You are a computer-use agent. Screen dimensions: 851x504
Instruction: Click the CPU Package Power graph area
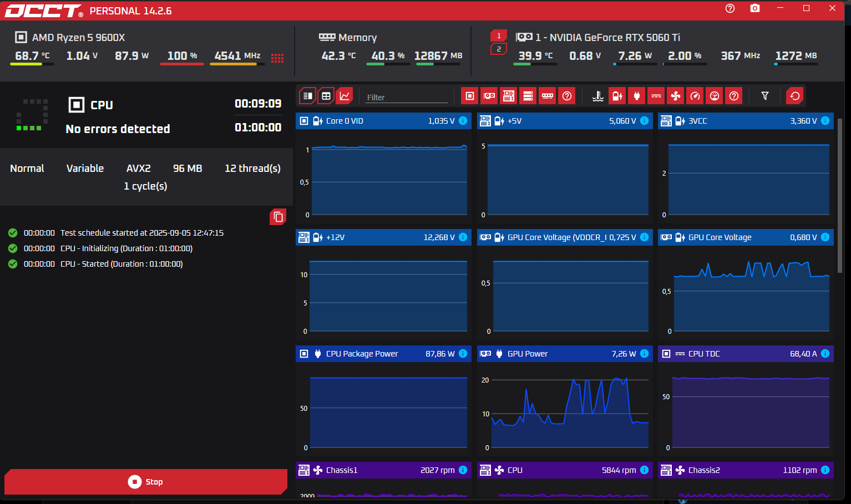[x=383, y=409]
